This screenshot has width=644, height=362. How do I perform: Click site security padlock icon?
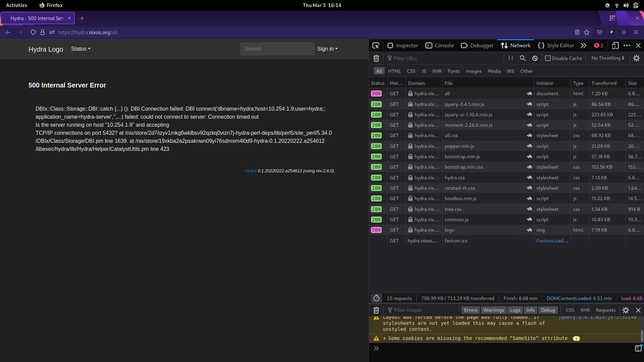tap(43, 33)
